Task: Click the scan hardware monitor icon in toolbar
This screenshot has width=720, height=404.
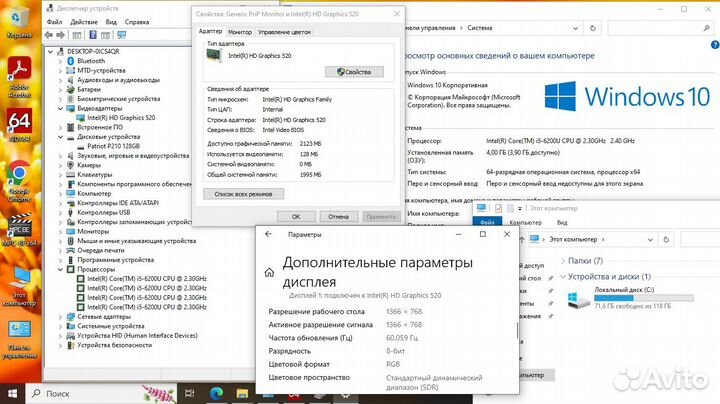Action: [121, 35]
